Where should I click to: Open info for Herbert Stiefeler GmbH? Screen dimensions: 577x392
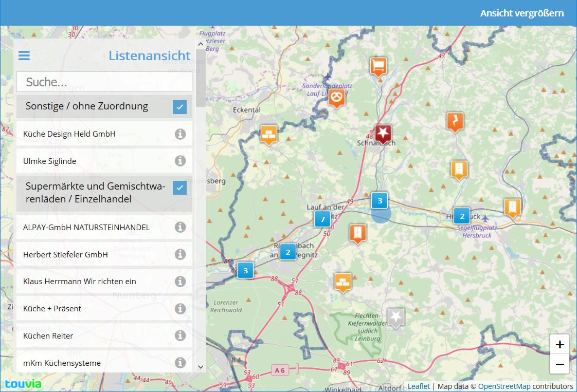tap(180, 254)
